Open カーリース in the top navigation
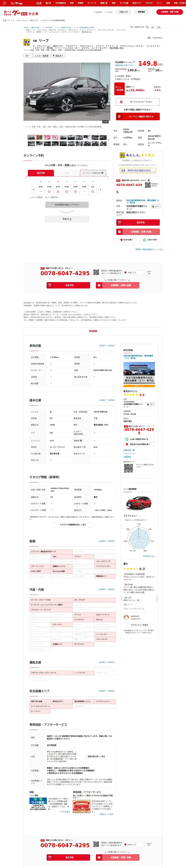The width and height of the screenshot is (186, 868). tap(92, 3)
